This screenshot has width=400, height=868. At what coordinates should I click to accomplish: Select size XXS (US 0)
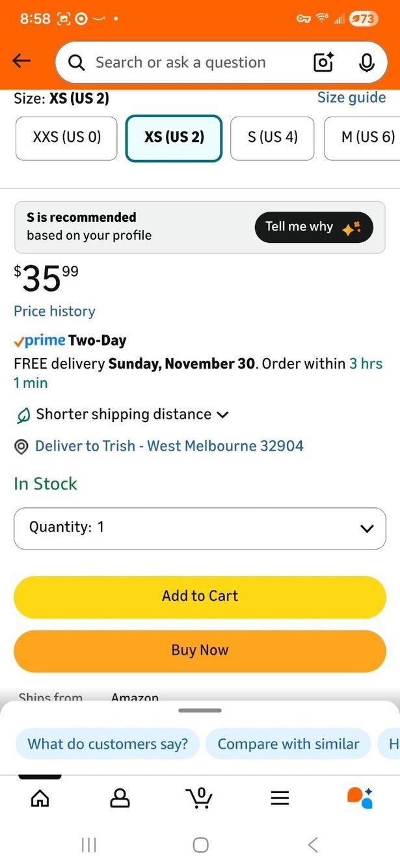tap(66, 138)
